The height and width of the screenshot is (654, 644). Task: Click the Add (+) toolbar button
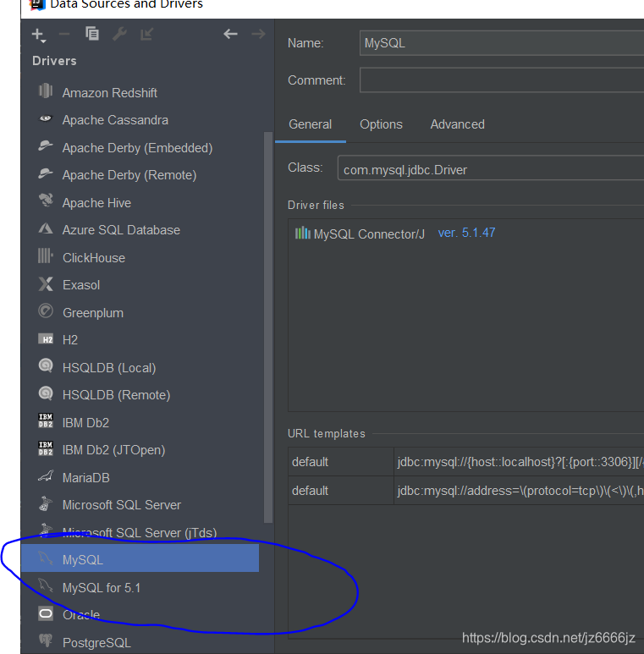(x=38, y=35)
